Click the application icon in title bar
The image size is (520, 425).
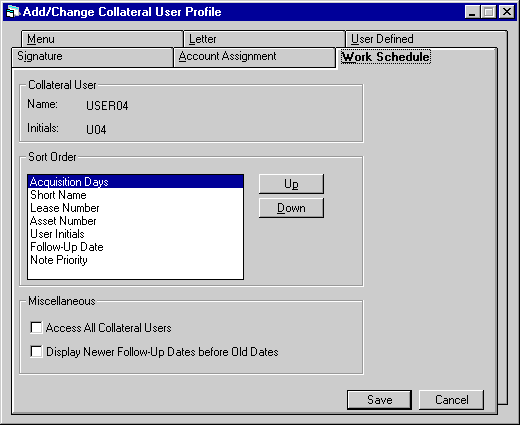click(13, 12)
